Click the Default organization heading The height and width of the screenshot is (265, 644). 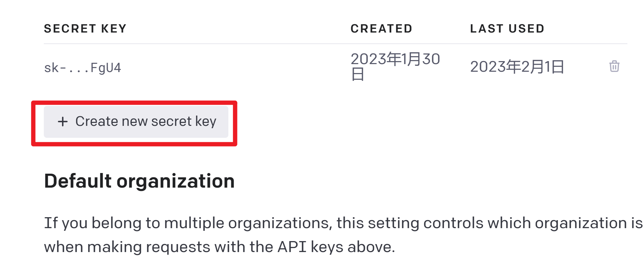pos(139,181)
